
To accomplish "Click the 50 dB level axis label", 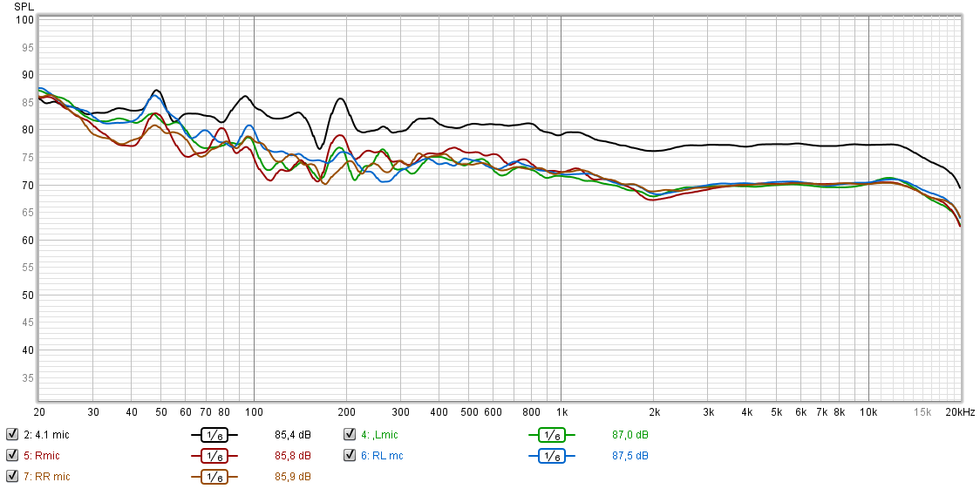I will [27, 296].
